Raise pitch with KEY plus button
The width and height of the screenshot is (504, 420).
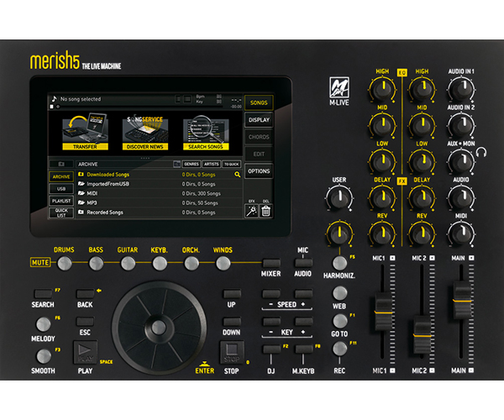point(303,322)
